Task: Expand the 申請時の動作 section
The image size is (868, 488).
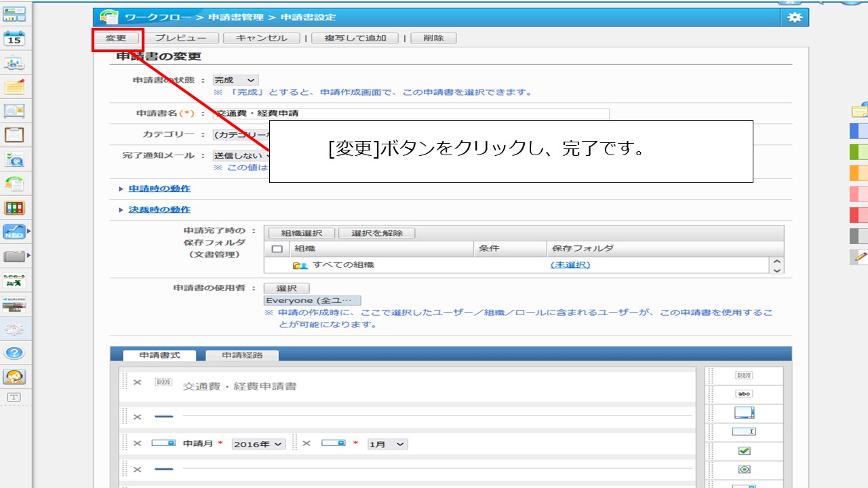Action: point(159,188)
